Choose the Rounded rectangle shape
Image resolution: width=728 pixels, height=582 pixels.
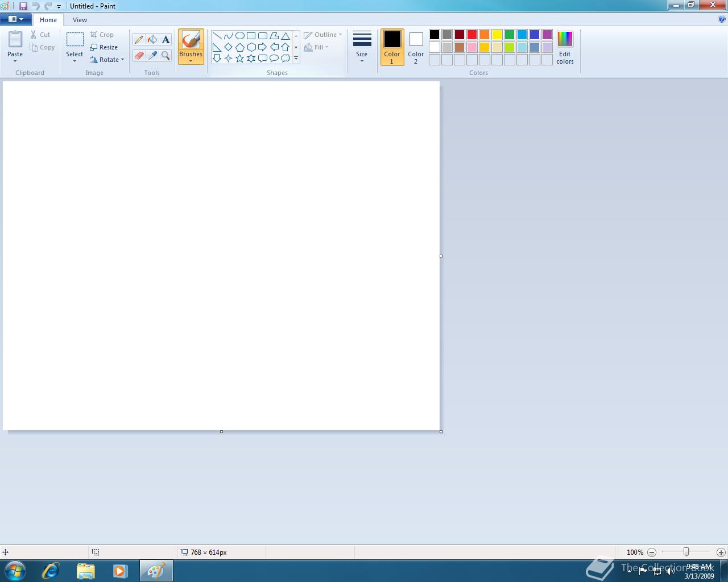[x=262, y=36]
